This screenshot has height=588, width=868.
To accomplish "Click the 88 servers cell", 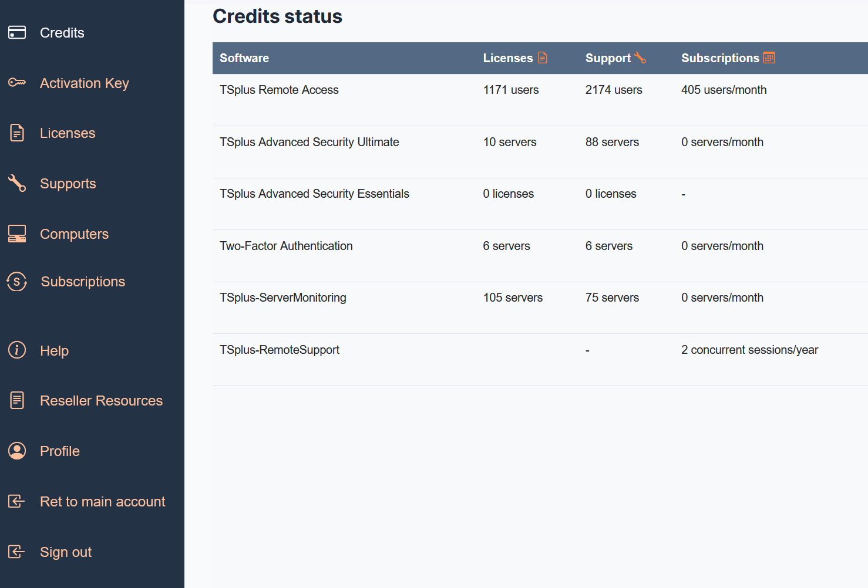I will pos(612,142).
